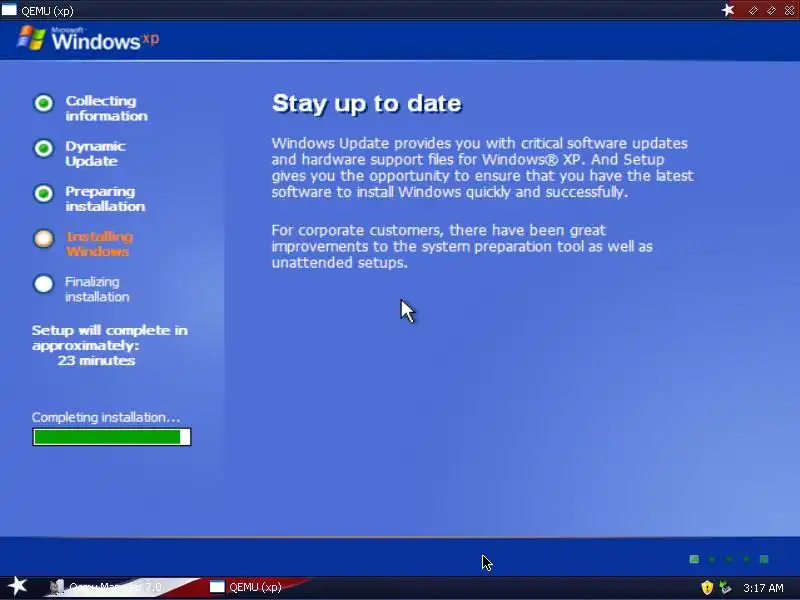This screenshot has height=600, width=800.
Task: Switch to Qemu Manager 7.0 taskbar item
Action: tap(106, 587)
